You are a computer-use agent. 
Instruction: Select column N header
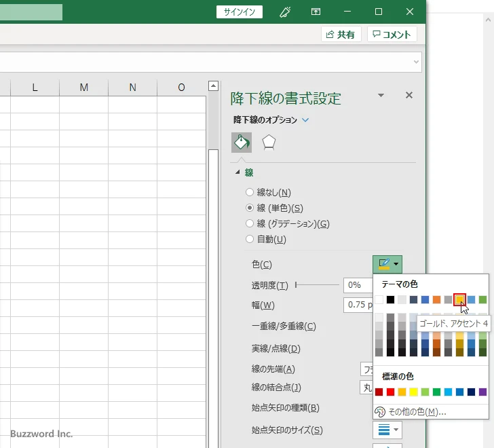(132, 88)
